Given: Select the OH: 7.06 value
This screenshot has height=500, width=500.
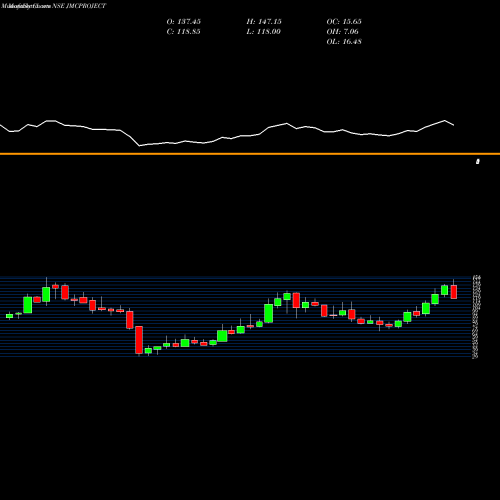Looking at the screenshot, I should 343,32.
